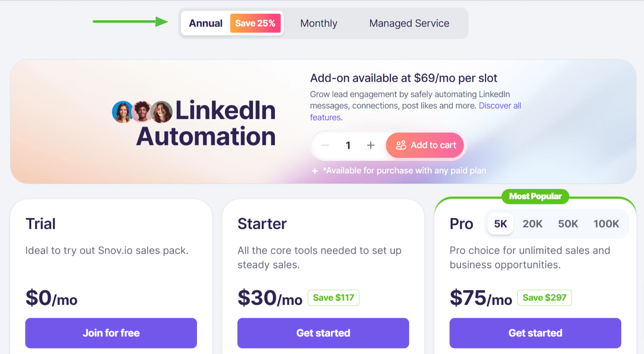Click the minus icon to decrease slots
This screenshot has height=354, width=644.
[x=325, y=145]
